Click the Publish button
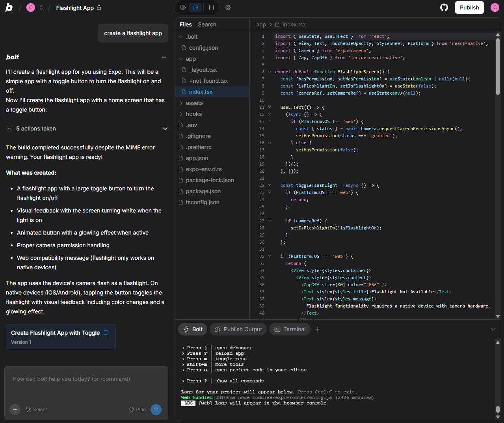 point(469,7)
